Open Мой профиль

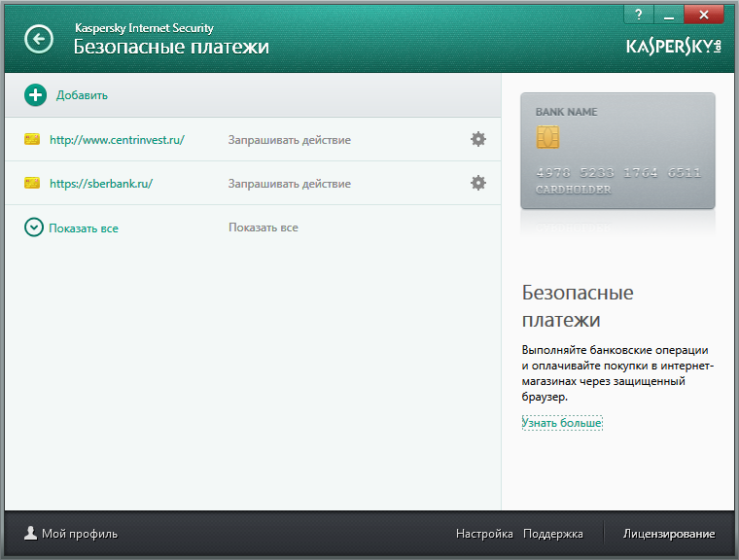pyautogui.click(x=80, y=534)
